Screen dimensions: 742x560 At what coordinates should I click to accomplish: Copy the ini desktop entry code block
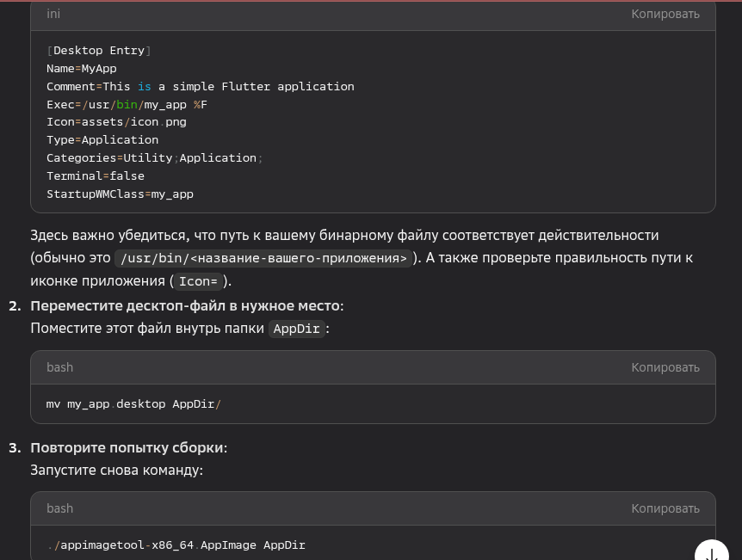point(665,14)
